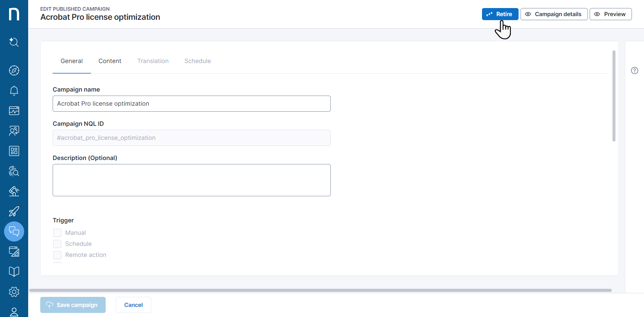This screenshot has height=317, width=644.
Task: Click the help question mark icon
Action: click(x=634, y=70)
